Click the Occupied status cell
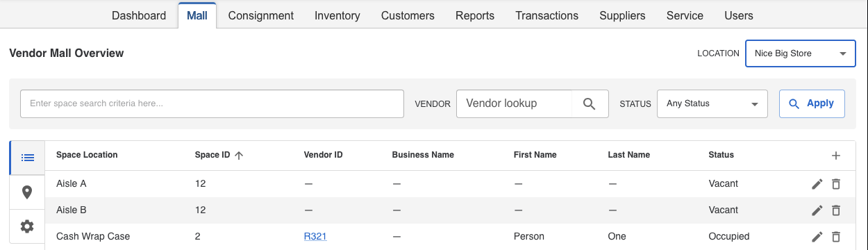This screenshot has height=250, width=868. pos(729,236)
